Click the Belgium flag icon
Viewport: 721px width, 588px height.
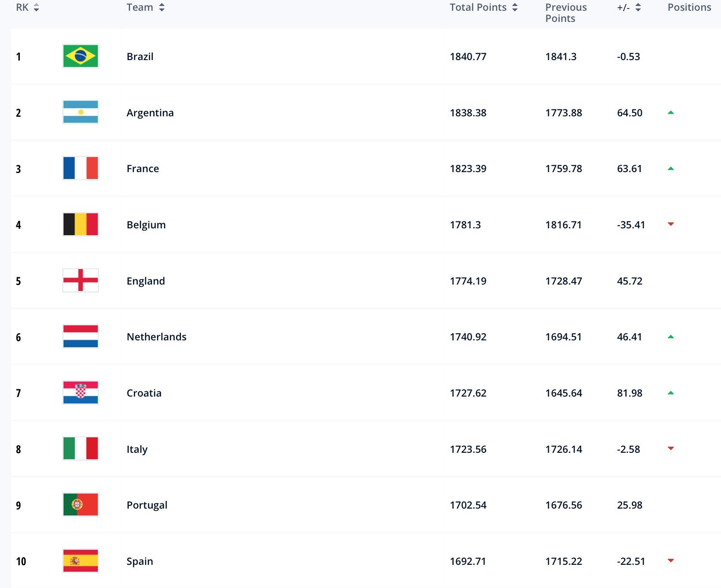(x=80, y=224)
